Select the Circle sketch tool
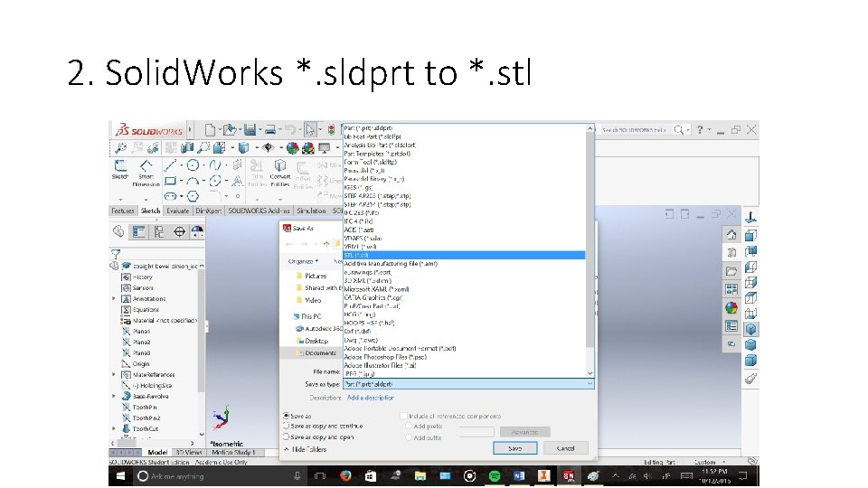The image size is (868, 488). (x=193, y=164)
